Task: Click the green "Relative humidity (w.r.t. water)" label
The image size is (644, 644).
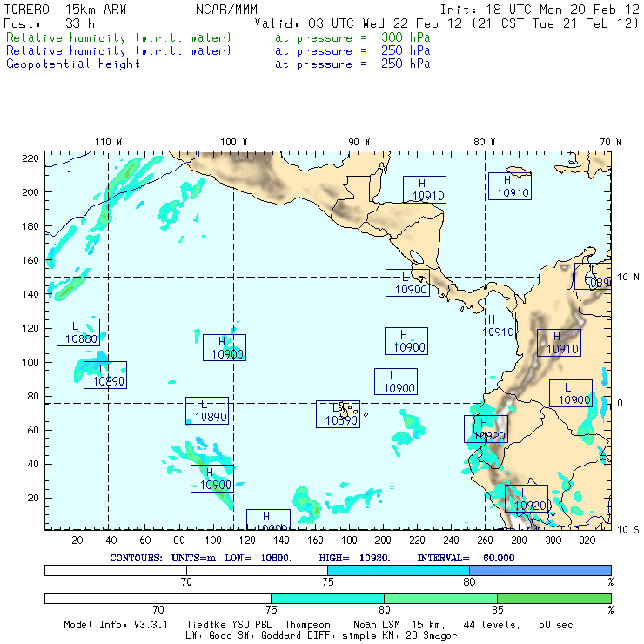Action: pyautogui.click(x=118, y=37)
